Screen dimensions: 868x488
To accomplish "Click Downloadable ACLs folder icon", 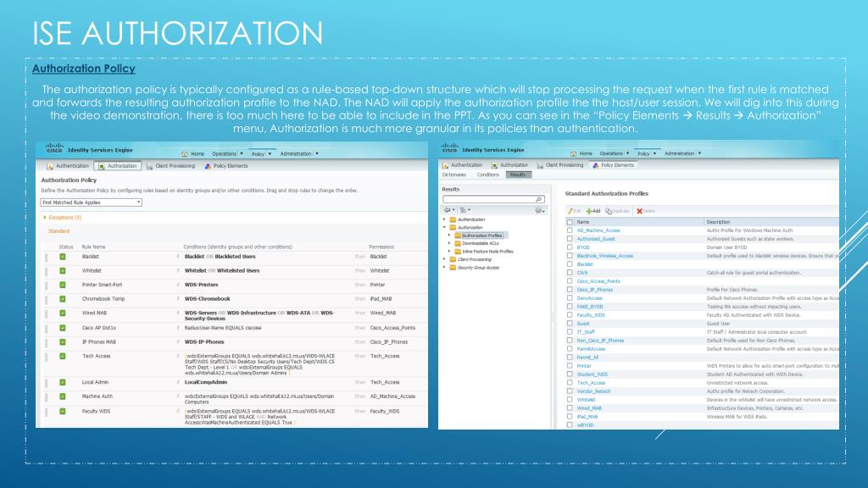I will [x=458, y=243].
